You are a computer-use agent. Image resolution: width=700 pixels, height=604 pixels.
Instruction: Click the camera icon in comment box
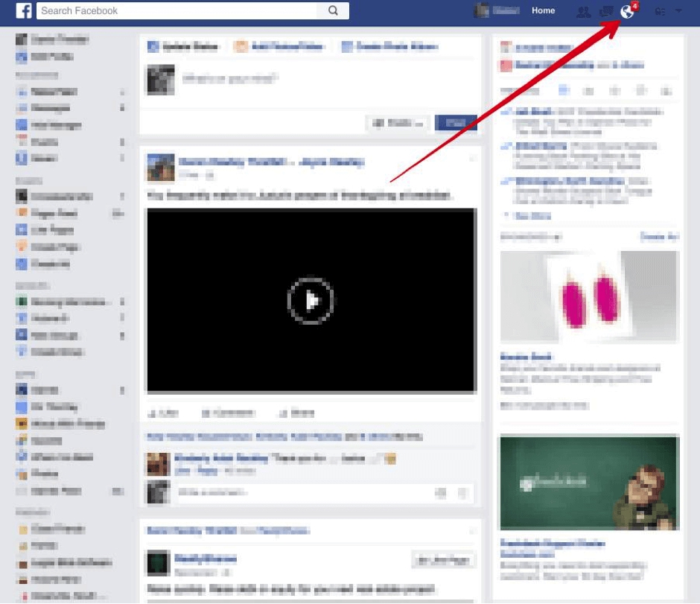pos(441,492)
